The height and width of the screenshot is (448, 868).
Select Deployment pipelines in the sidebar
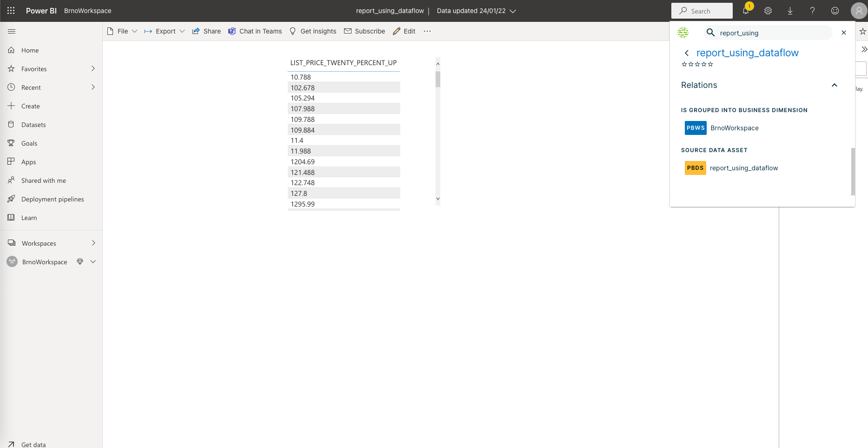coord(52,199)
